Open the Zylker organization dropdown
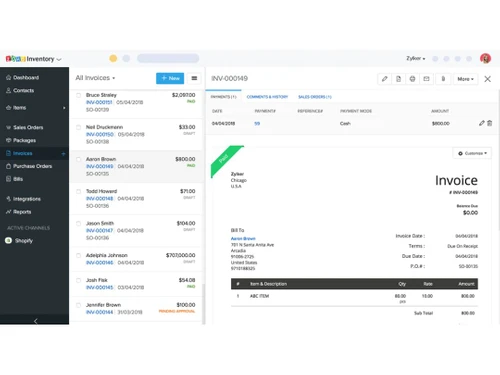Viewport: 500px width, 375px height. pyautogui.click(x=415, y=58)
